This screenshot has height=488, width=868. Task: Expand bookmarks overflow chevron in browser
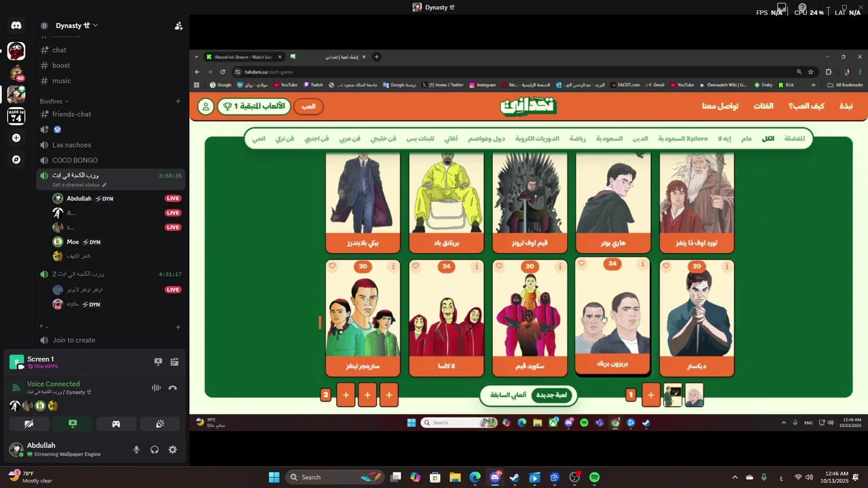(813, 85)
